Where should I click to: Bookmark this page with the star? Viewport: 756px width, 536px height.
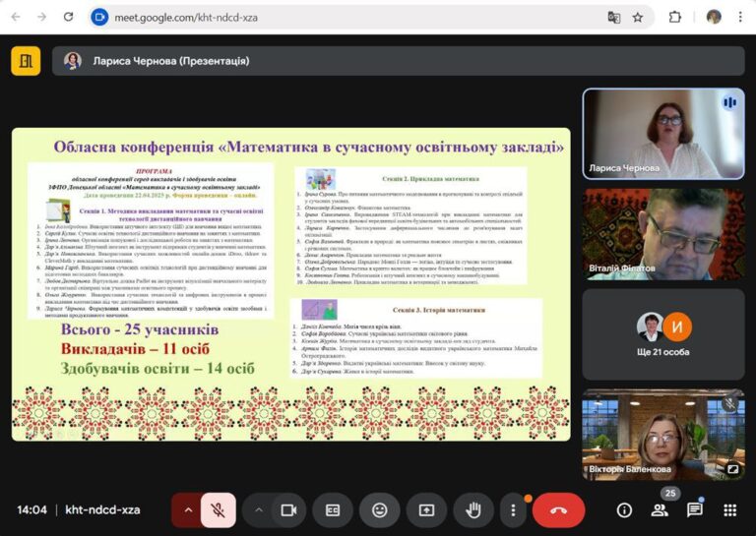point(638,18)
